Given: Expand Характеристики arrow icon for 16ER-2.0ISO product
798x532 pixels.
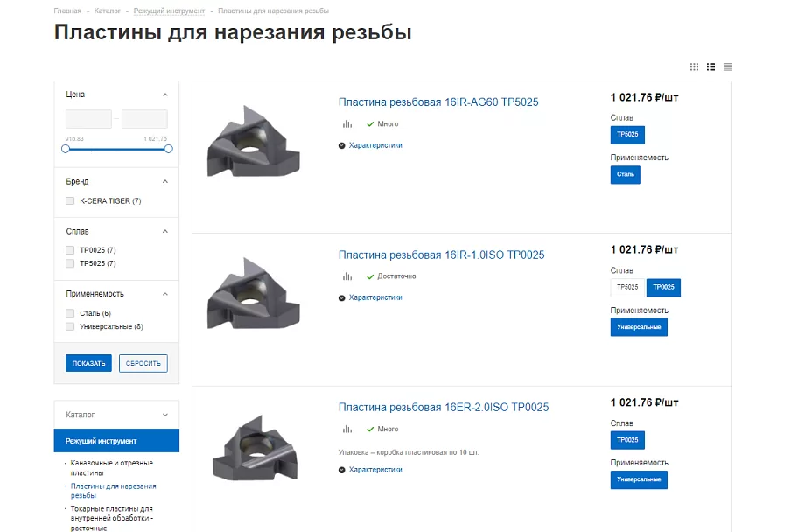Looking at the screenshot, I should (341, 470).
